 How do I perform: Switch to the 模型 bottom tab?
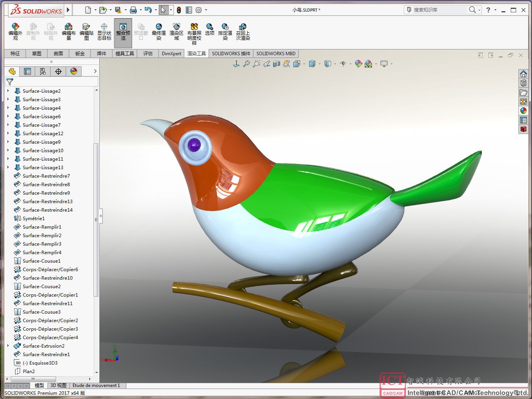coord(39,385)
